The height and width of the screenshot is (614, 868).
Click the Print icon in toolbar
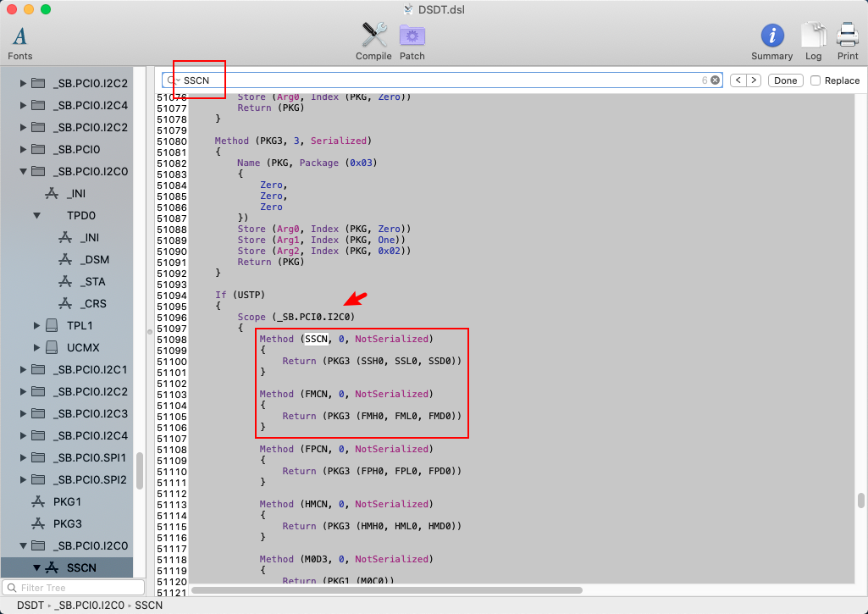tap(848, 36)
